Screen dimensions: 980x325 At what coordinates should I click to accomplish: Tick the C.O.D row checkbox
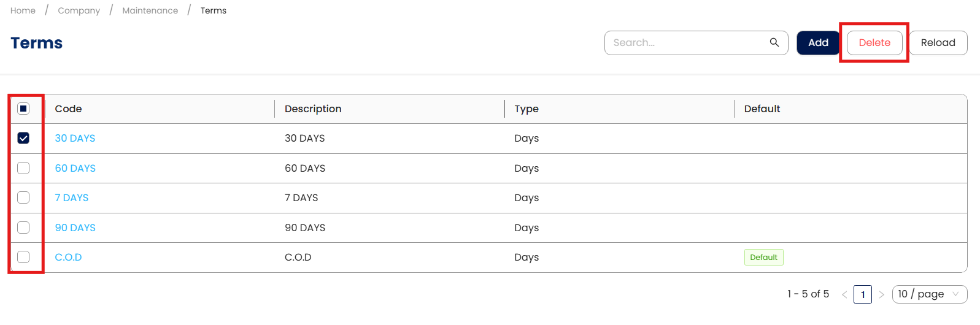pos(23,257)
